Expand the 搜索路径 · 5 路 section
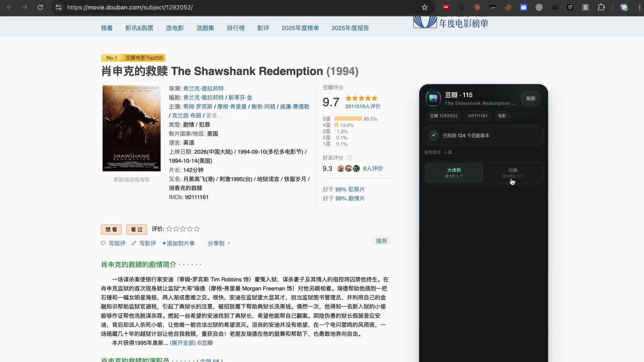Screen dimensions: 644x362 pyautogui.click(x=440, y=152)
